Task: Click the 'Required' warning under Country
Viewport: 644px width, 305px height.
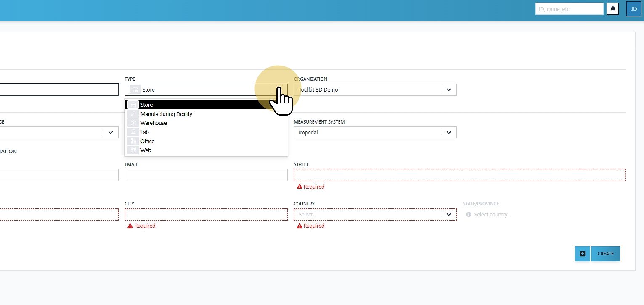Action: (x=310, y=226)
